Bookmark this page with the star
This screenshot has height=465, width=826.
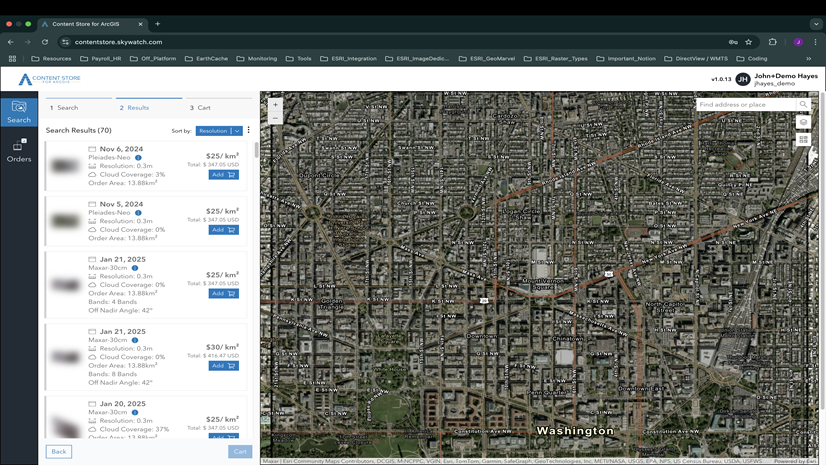749,42
